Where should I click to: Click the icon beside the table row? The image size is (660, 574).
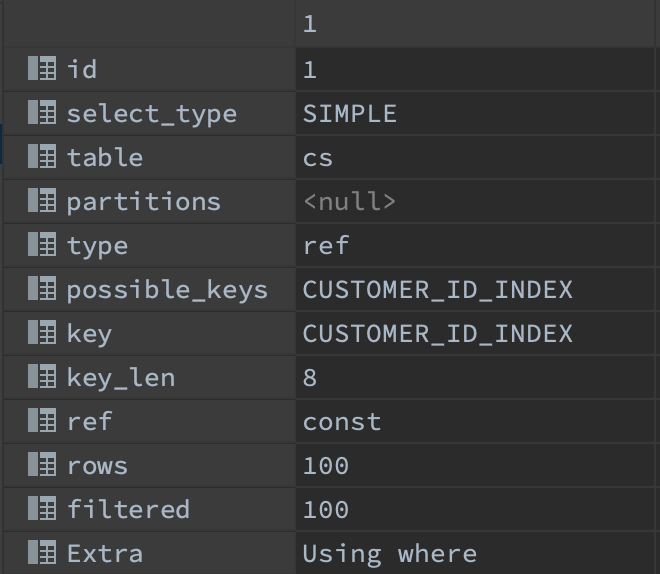[x=41, y=157]
